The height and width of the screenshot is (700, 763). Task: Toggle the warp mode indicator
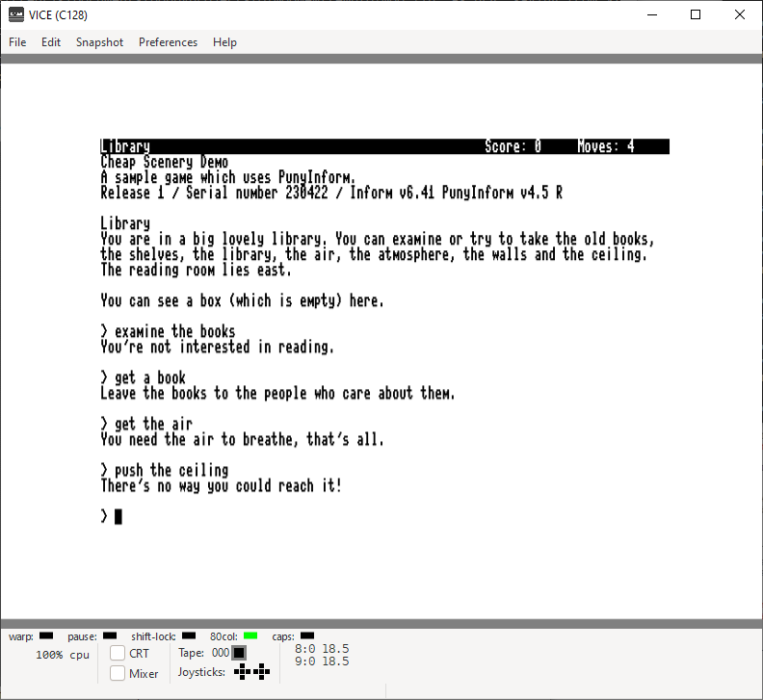coord(46,635)
